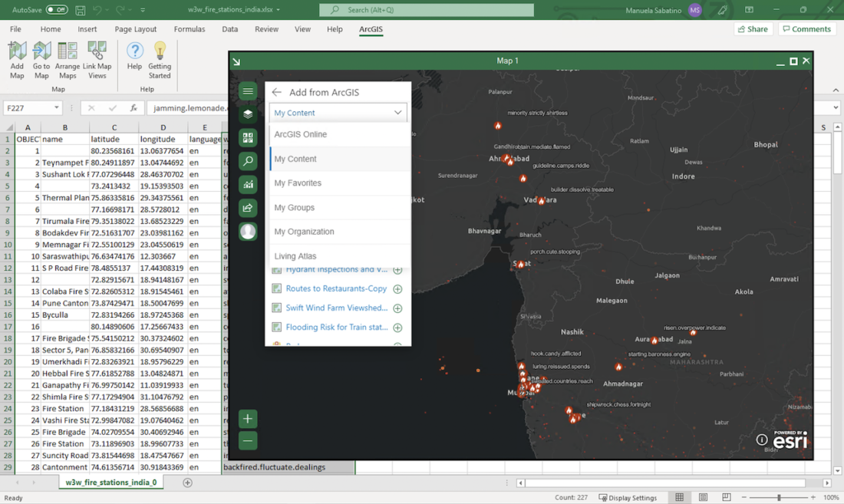Click the Flooding Risk for Train stations link
This screenshot has width=844, height=504.
336,328
